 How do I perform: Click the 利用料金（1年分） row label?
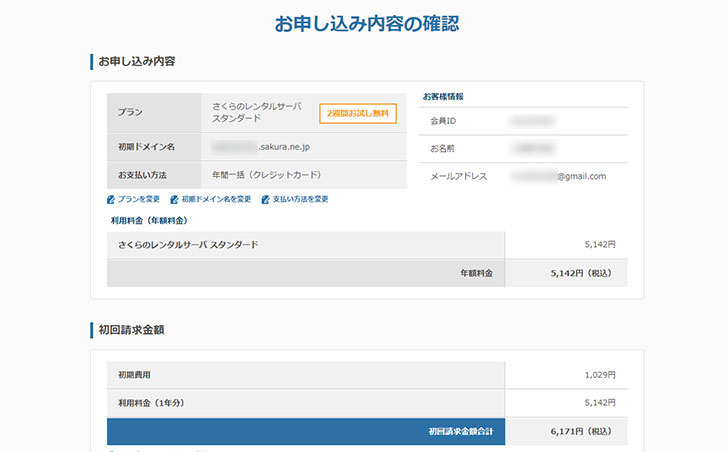coord(151,403)
